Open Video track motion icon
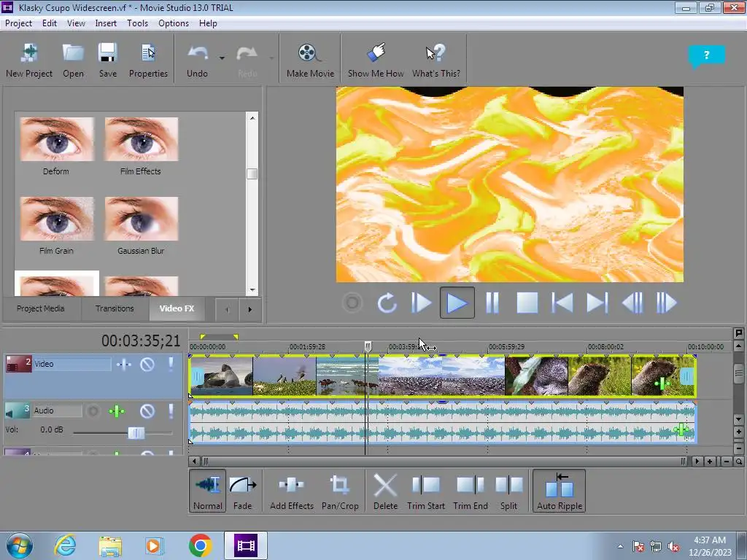The height and width of the screenshot is (560, 747). tap(123, 365)
